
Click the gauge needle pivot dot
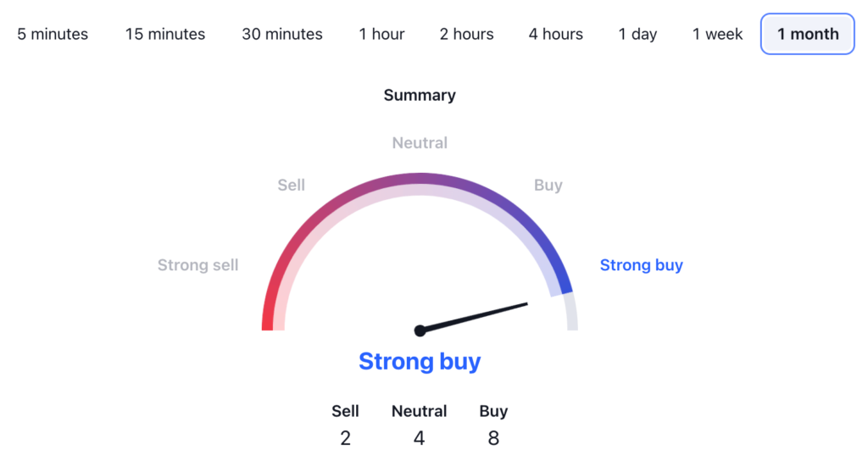pos(420,330)
